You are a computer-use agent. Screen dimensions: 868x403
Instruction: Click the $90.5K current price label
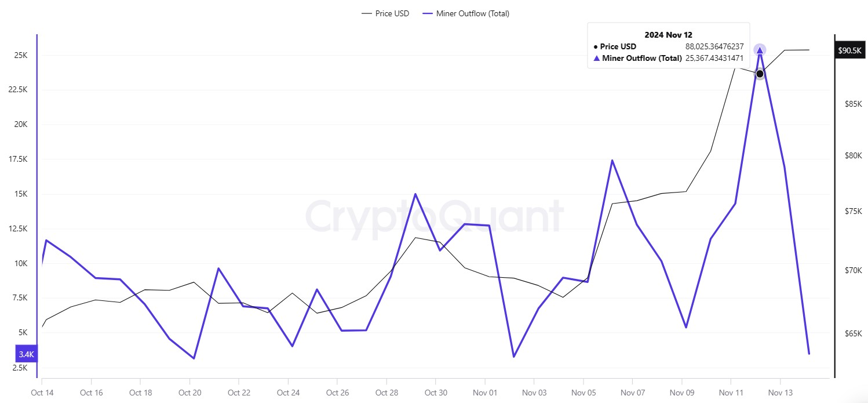coord(849,50)
